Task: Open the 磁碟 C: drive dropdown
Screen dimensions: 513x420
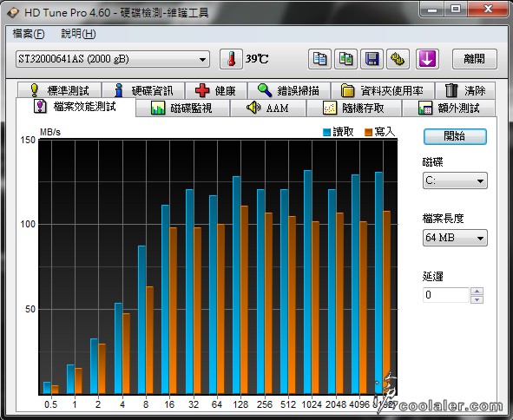Action: click(455, 180)
